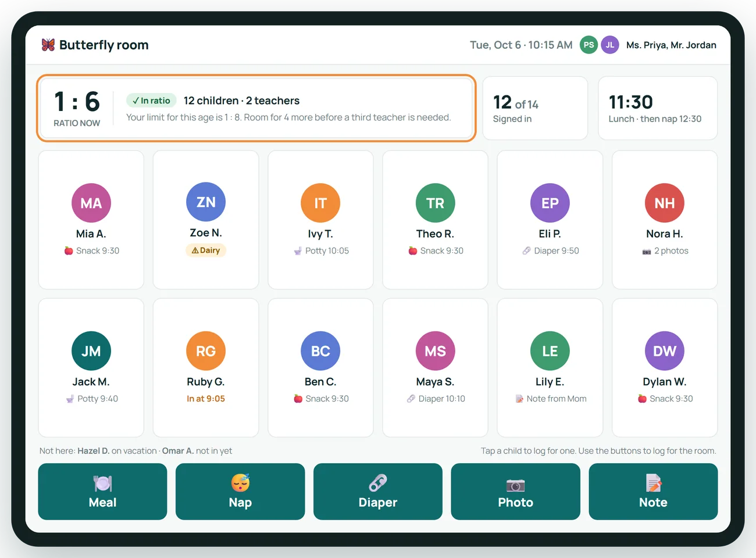Tap Nora H.'s NH avatar
The height and width of the screenshot is (558, 756).
coord(665,203)
